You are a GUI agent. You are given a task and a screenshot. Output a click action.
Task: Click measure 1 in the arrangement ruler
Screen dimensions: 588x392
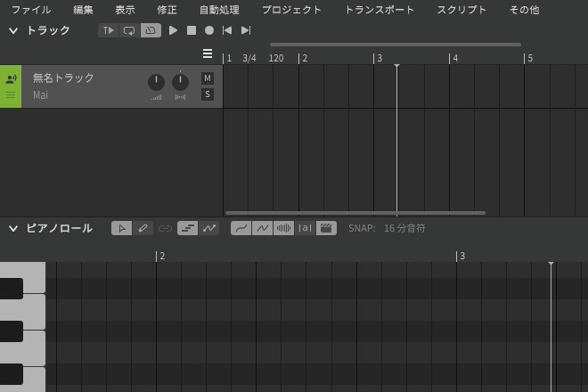point(227,58)
